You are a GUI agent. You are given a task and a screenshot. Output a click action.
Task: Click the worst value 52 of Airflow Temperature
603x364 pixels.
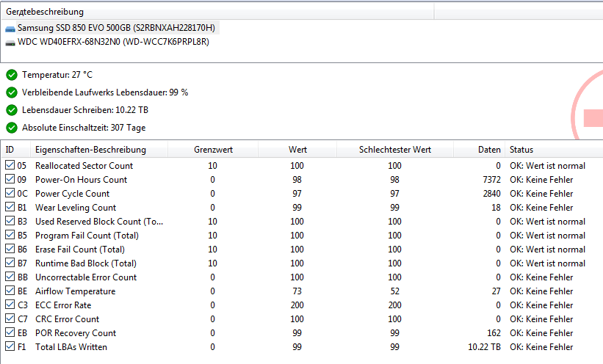pyautogui.click(x=395, y=291)
